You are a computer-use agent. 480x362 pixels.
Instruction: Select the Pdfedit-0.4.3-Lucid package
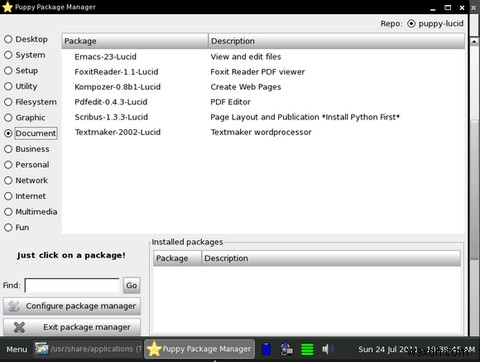pyautogui.click(x=111, y=102)
